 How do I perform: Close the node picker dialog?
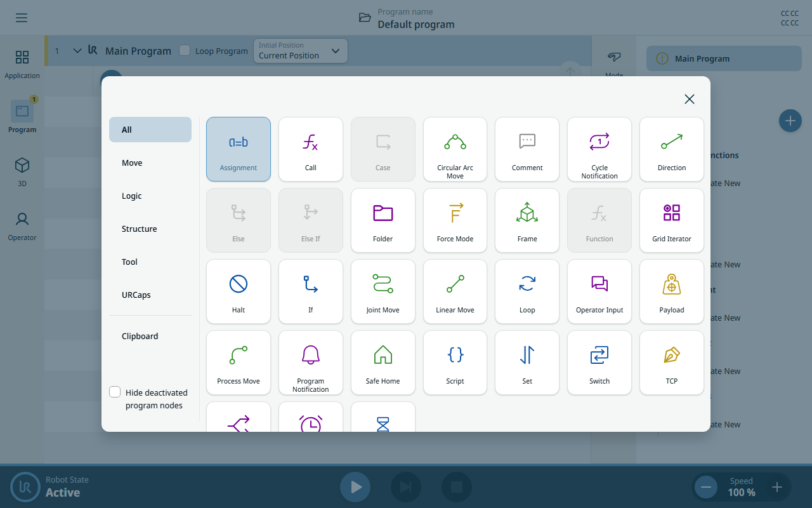coord(690,99)
